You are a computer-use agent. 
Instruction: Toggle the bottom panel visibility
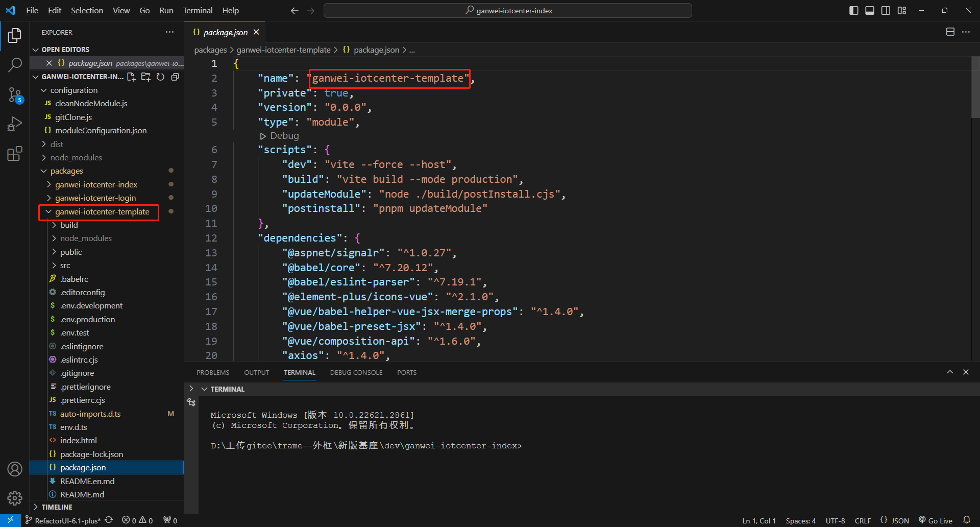pos(870,11)
